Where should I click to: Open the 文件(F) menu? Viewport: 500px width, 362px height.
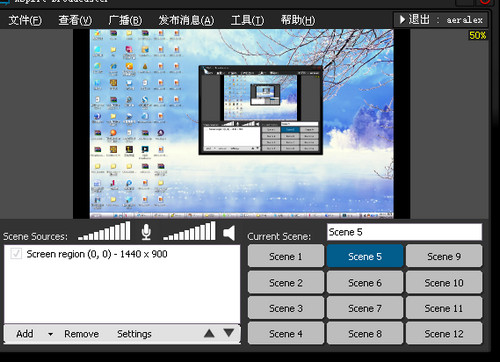(x=25, y=20)
